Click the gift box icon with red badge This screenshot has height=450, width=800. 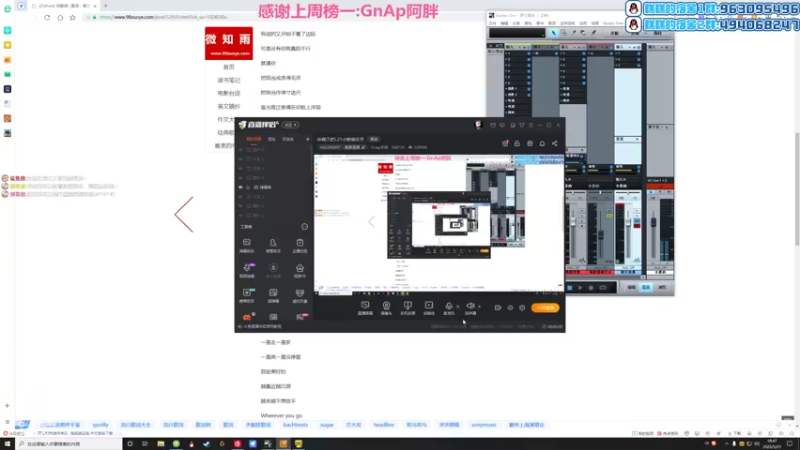(505, 143)
